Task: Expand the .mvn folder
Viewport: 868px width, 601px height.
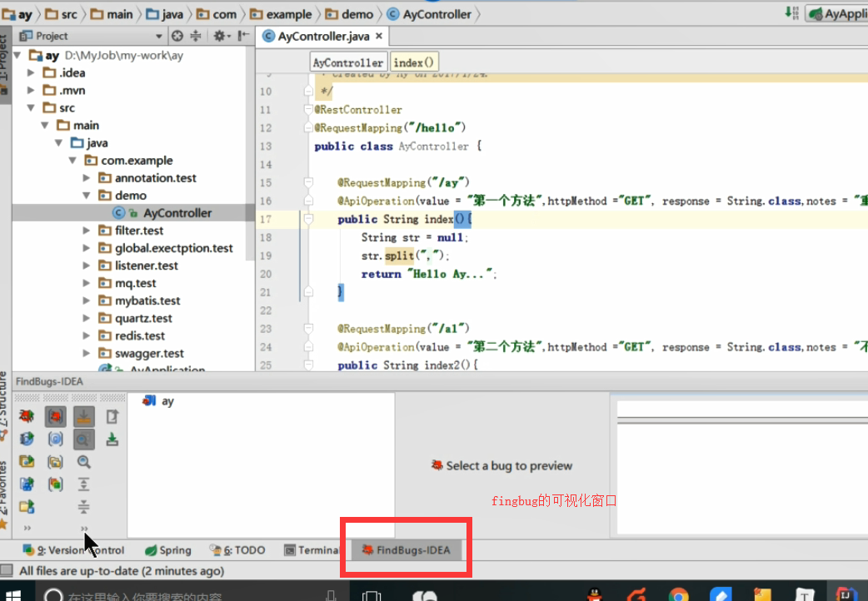Action: (31, 90)
